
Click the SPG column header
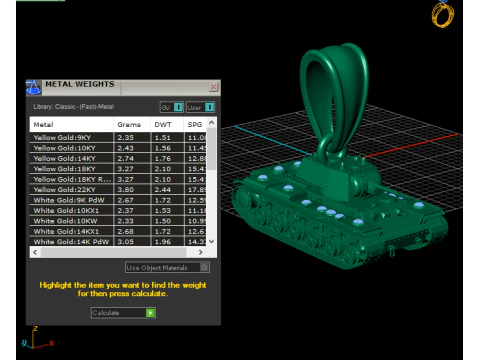pos(195,124)
